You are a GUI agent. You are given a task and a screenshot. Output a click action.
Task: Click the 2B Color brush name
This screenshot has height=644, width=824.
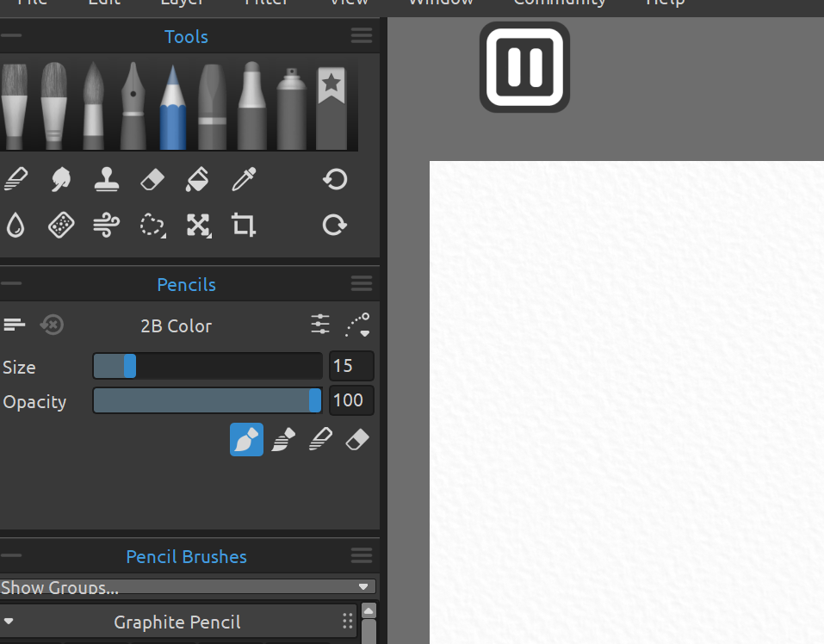(x=176, y=326)
